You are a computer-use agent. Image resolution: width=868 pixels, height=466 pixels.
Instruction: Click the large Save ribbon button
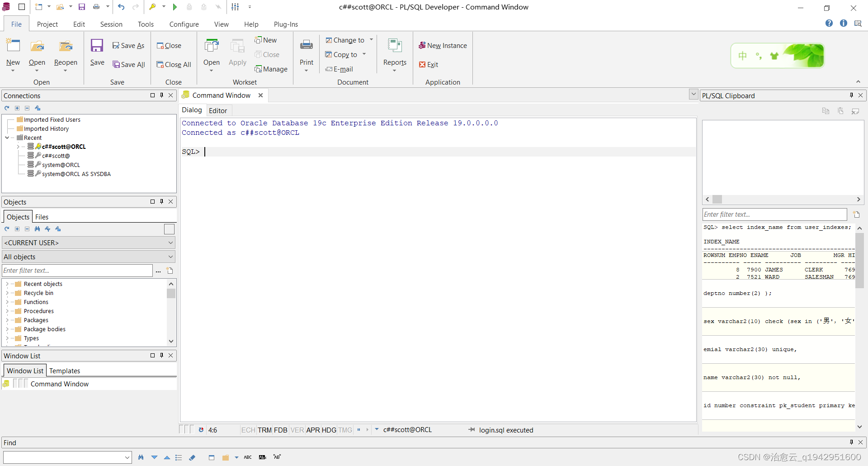(x=97, y=52)
